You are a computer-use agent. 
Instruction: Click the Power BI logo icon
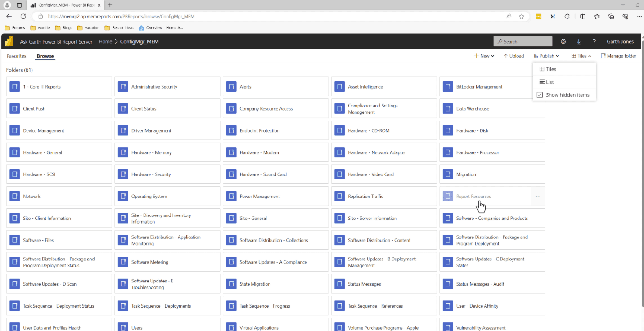coord(9,41)
